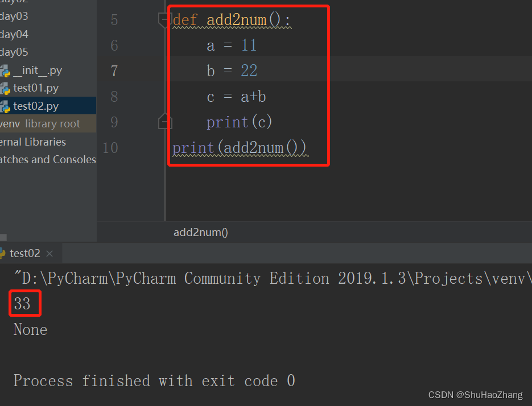This screenshot has height=406, width=532.
Task: Place cursor on 'print(add2num())' line
Action: [x=240, y=148]
